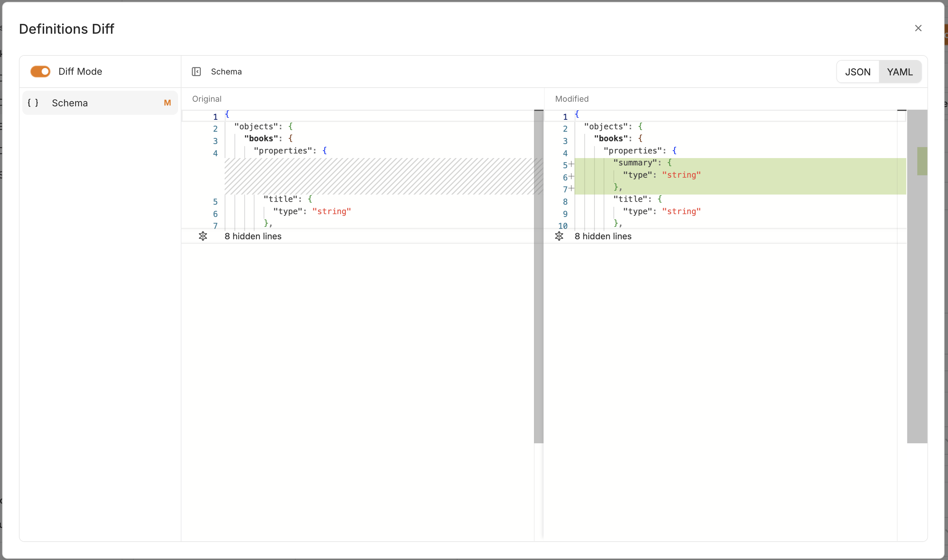This screenshot has height=560, width=948.
Task: Turn off the Diff Mode toggle
Action: click(40, 71)
